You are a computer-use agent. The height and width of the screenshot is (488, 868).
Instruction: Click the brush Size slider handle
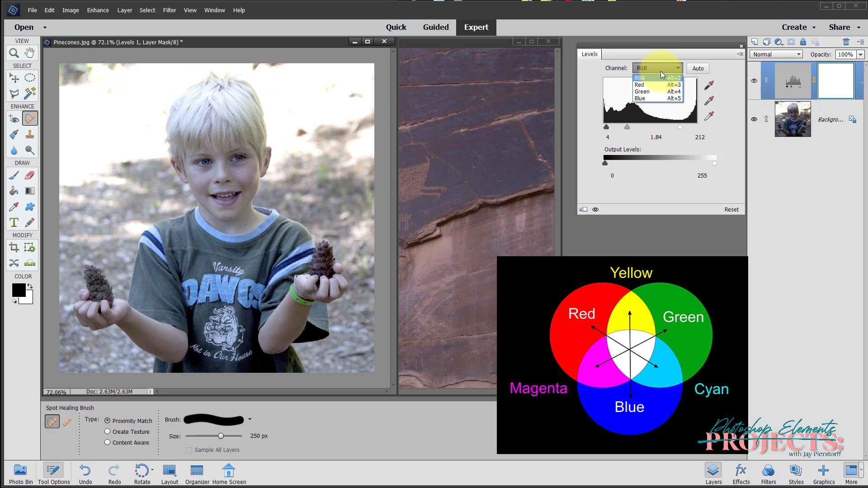221,436
